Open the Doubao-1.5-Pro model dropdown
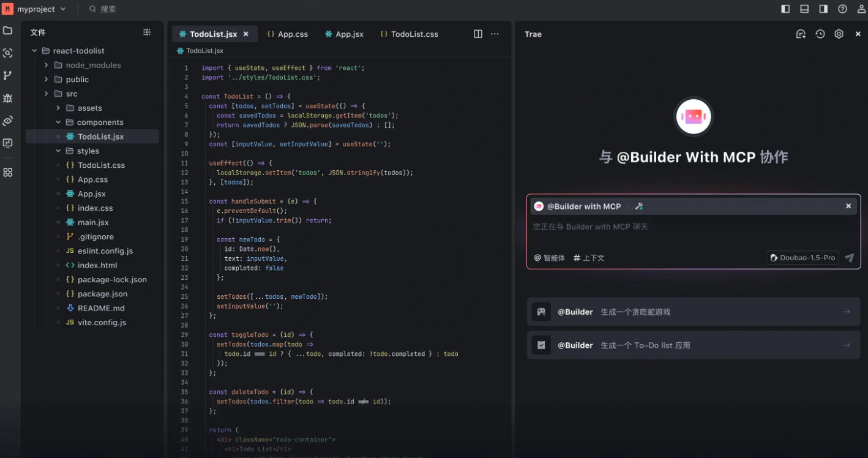Screen dimensions: 868x458 (802, 258)
